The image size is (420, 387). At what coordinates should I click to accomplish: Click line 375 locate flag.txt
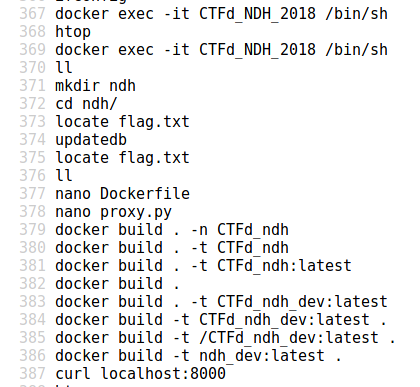click(x=122, y=158)
